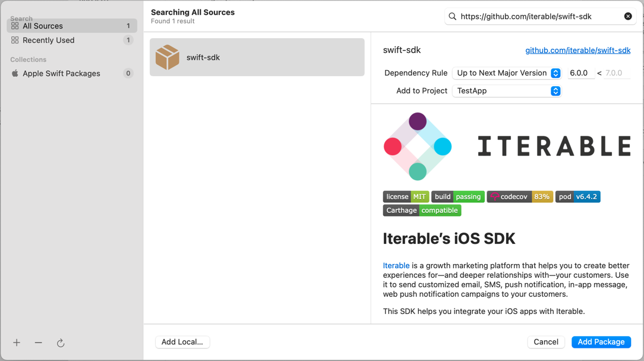This screenshot has width=644, height=361.
Task: Click the plus icon to add collection
Action: (17, 343)
